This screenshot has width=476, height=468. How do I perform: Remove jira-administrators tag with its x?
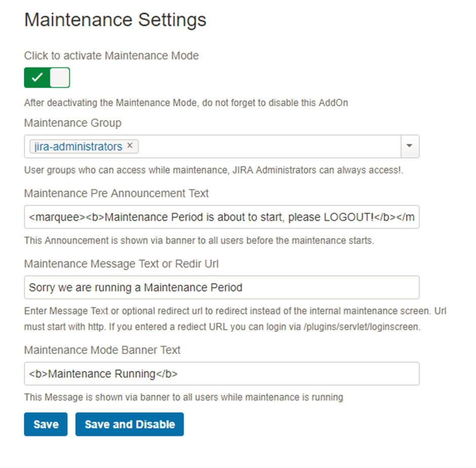pyautogui.click(x=130, y=146)
